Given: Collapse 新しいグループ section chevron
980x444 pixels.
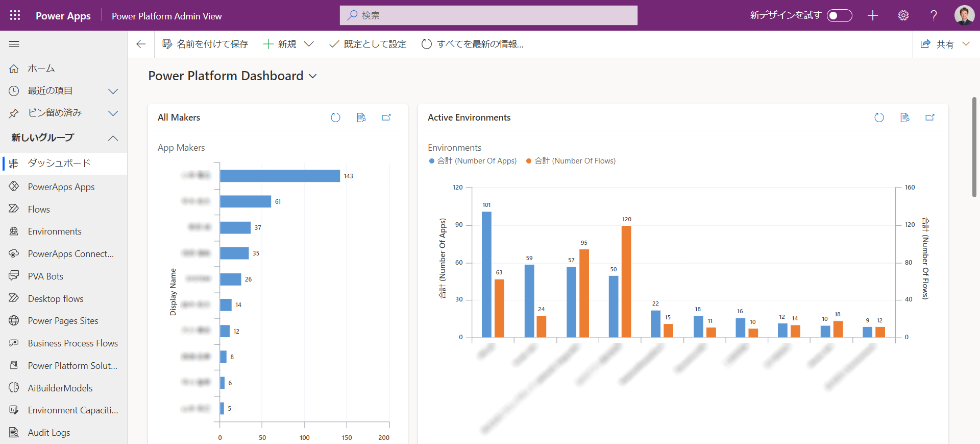Looking at the screenshot, I should pyautogui.click(x=113, y=138).
